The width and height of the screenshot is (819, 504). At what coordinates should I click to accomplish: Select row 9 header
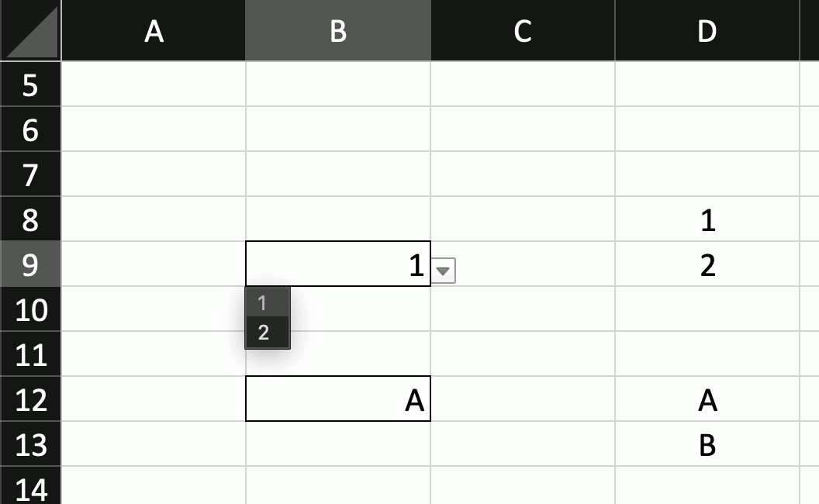(30, 264)
